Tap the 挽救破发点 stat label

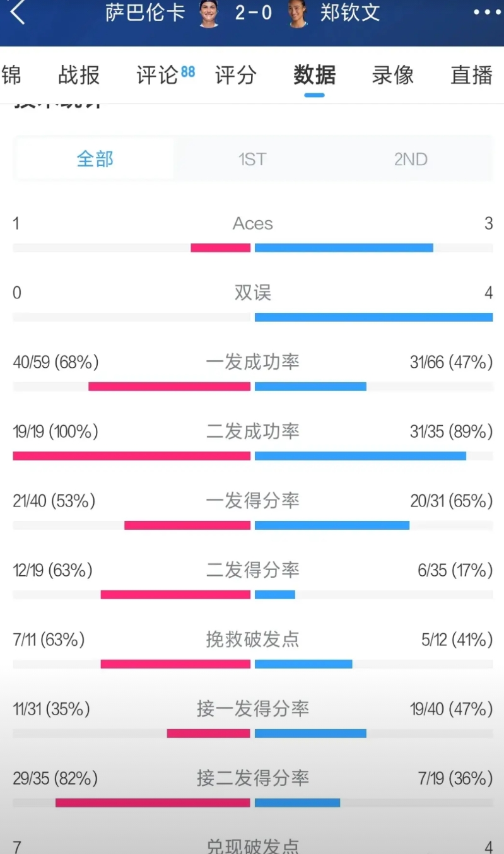tap(252, 640)
